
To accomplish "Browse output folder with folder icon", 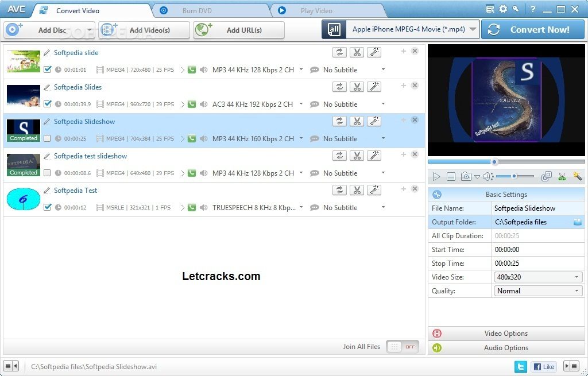I will pyautogui.click(x=578, y=222).
